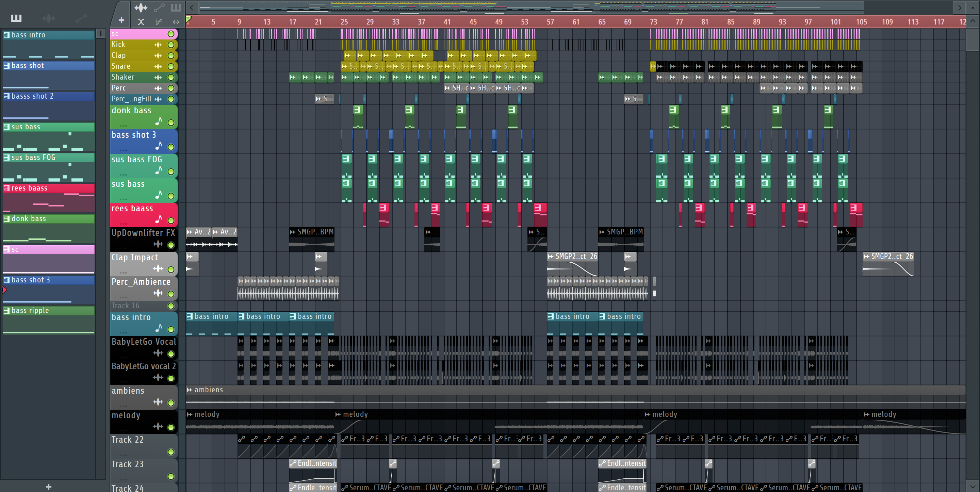The image size is (980, 492).
Task: Add a new pattern with bottom plus
Action: pos(49,487)
